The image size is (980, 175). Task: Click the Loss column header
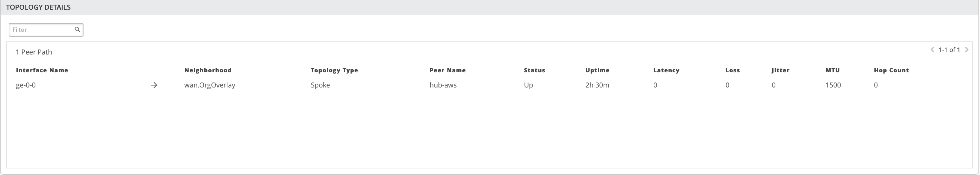(x=732, y=70)
